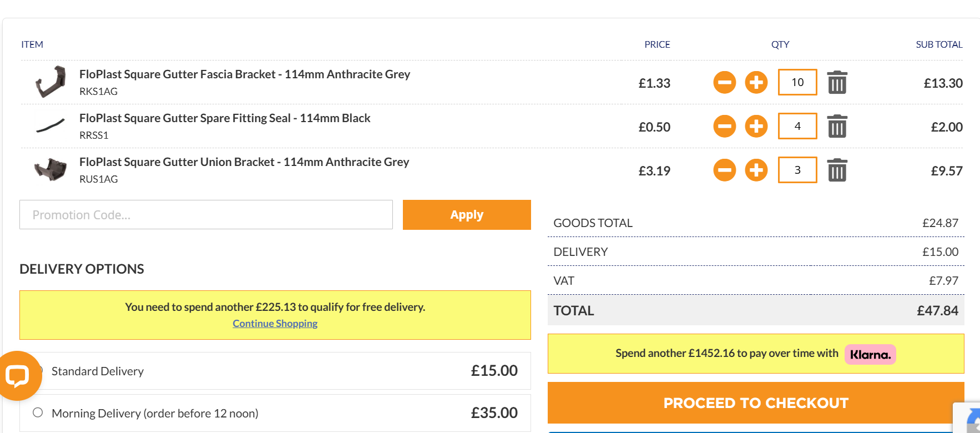
Task: Open FloPlast Square Gutter Fascia Bracket product
Action: coord(244,74)
